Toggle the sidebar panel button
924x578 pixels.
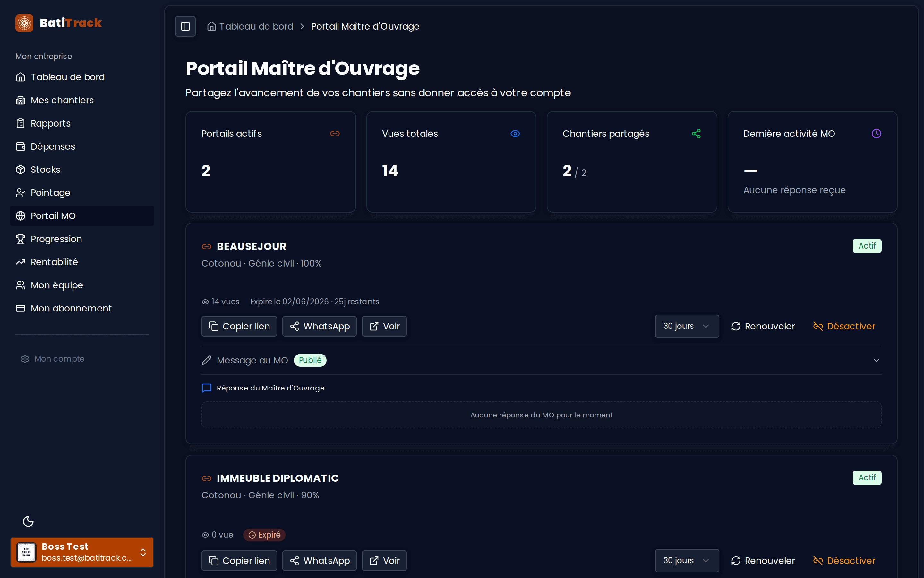pos(185,26)
